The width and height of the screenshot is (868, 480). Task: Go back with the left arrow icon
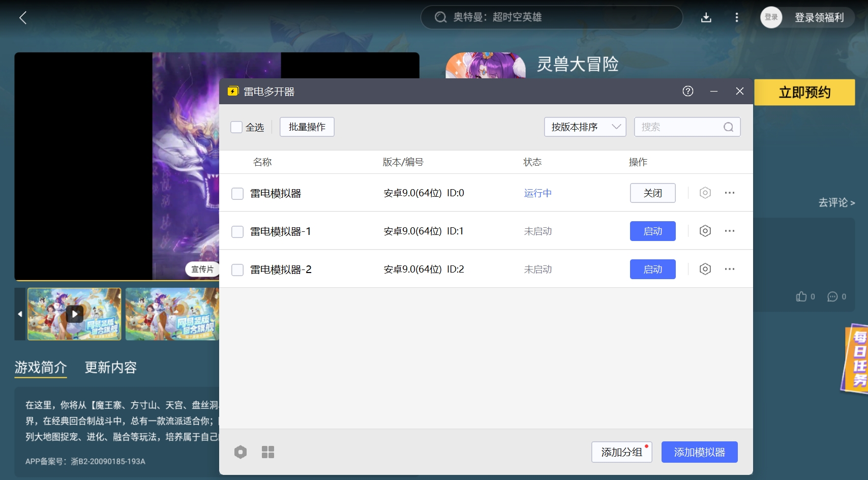click(x=23, y=18)
